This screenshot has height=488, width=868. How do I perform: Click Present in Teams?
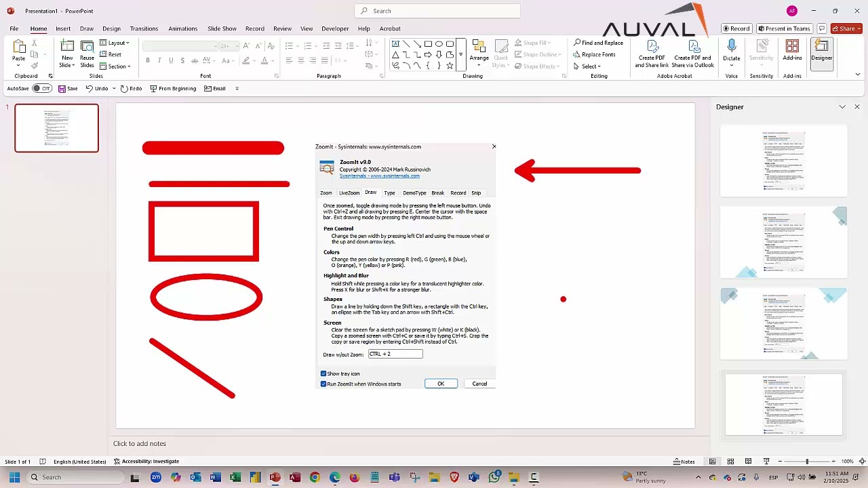[x=784, y=28]
